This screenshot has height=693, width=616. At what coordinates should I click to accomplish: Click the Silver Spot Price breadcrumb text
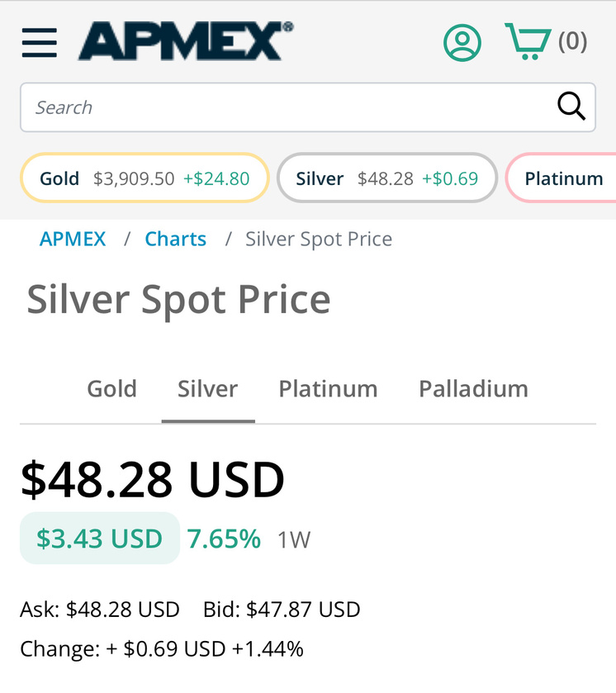[319, 240]
